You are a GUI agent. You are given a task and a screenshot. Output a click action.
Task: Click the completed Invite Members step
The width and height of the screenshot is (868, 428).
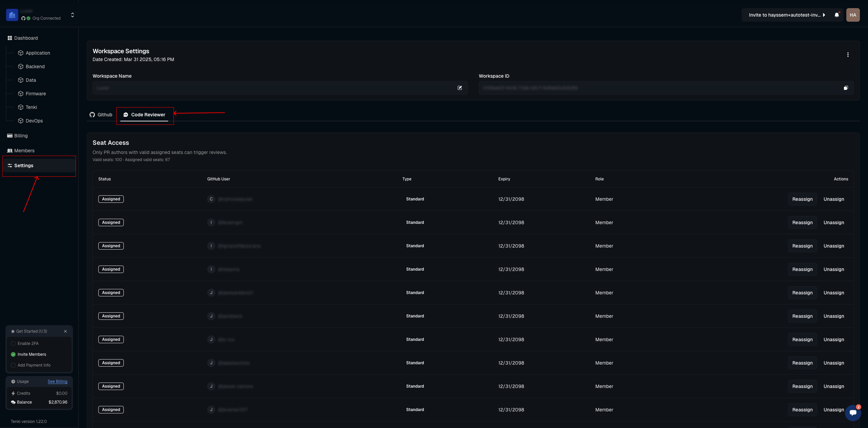click(x=32, y=354)
